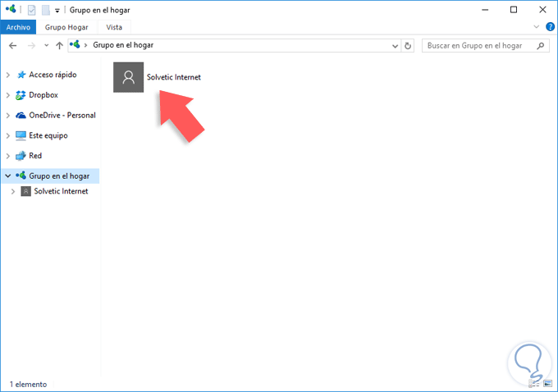Expand the Red tree node
Viewport: 558px width, 392px height.
tap(8, 156)
